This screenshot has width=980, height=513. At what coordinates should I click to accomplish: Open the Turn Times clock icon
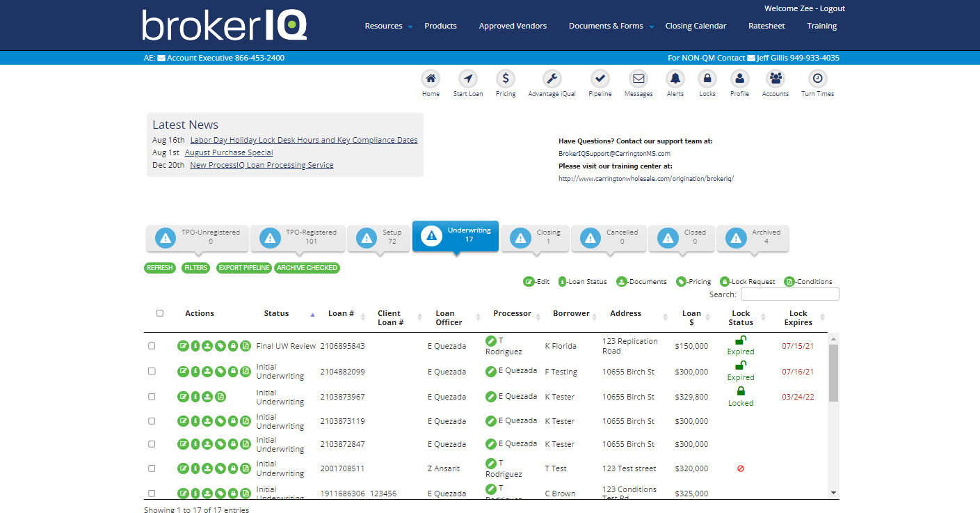pos(818,79)
